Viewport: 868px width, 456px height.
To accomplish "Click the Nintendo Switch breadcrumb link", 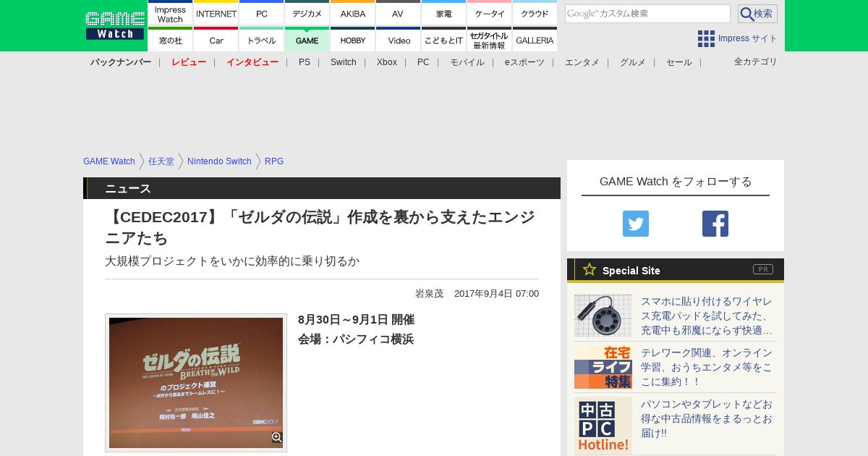I will click(x=219, y=161).
